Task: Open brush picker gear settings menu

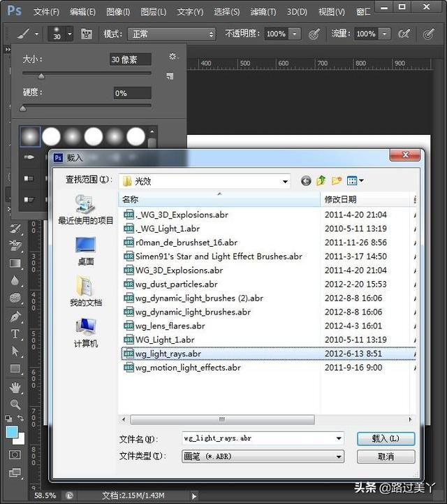Action: (173, 57)
